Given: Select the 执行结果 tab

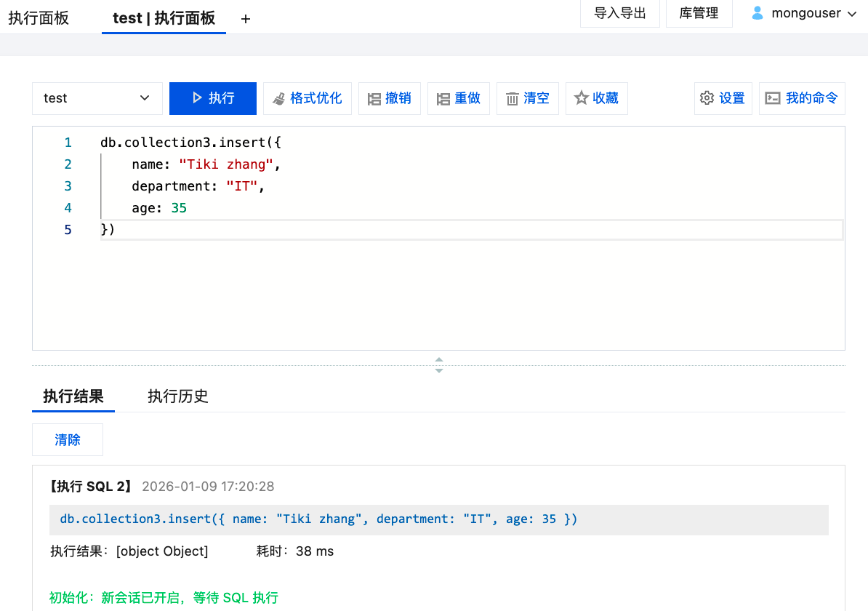Looking at the screenshot, I should pos(73,396).
